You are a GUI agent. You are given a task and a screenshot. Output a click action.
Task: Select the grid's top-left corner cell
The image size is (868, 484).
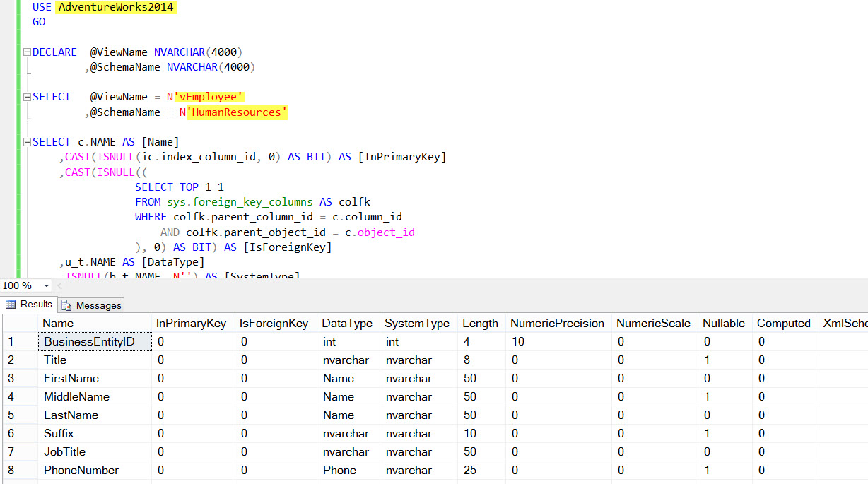coord(20,323)
